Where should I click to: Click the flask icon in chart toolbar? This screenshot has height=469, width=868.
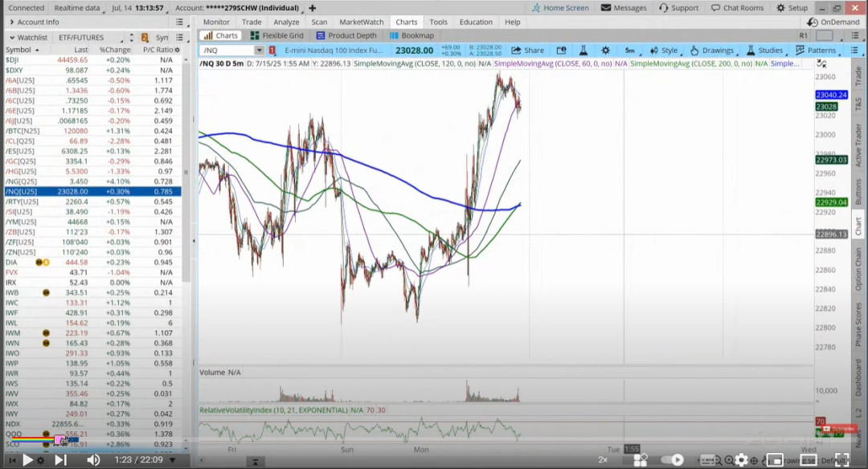point(583,51)
